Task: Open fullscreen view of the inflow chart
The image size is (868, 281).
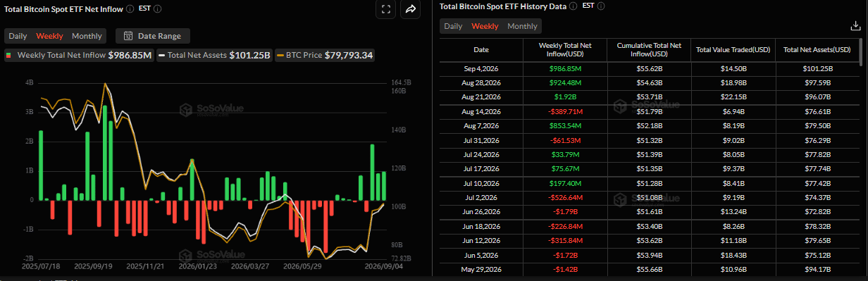Action: pyautogui.click(x=385, y=9)
